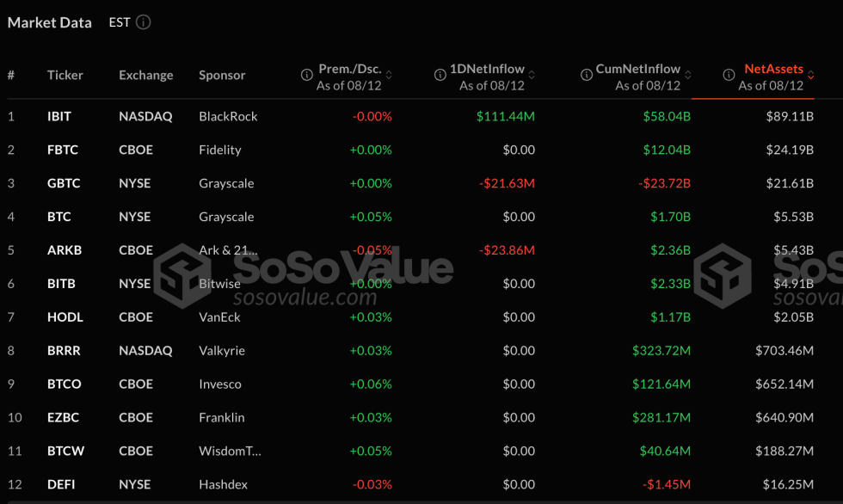Click GBTC's red -$21.63M inflow value

point(507,183)
